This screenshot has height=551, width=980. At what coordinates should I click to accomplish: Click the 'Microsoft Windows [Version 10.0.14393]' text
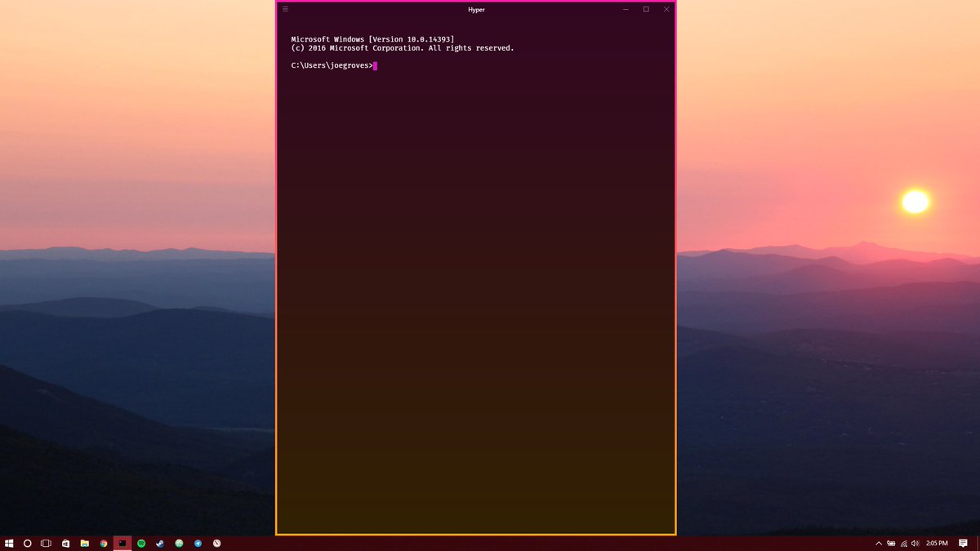pos(372,39)
